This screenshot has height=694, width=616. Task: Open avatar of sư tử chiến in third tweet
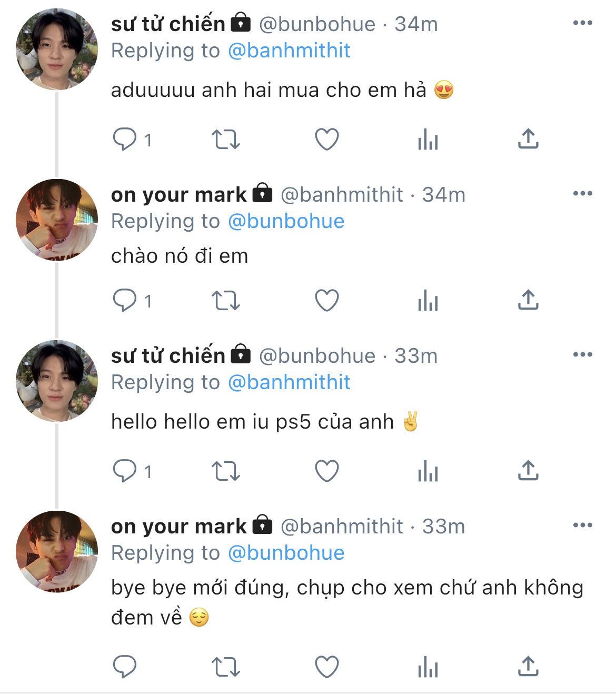[x=57, y=380]
